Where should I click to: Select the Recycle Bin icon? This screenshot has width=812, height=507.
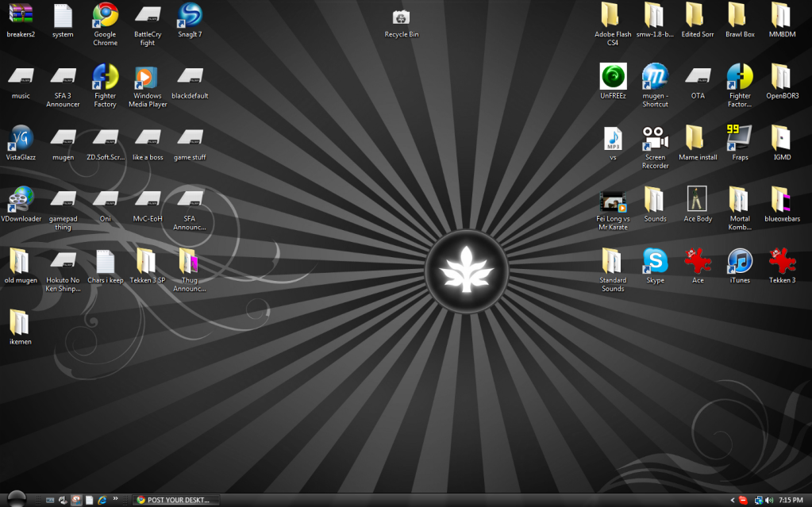[x=401, y=18]
